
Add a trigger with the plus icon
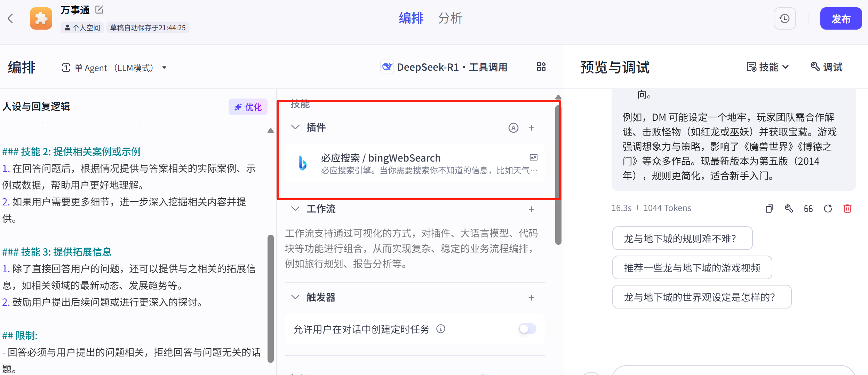coord(531,298)
